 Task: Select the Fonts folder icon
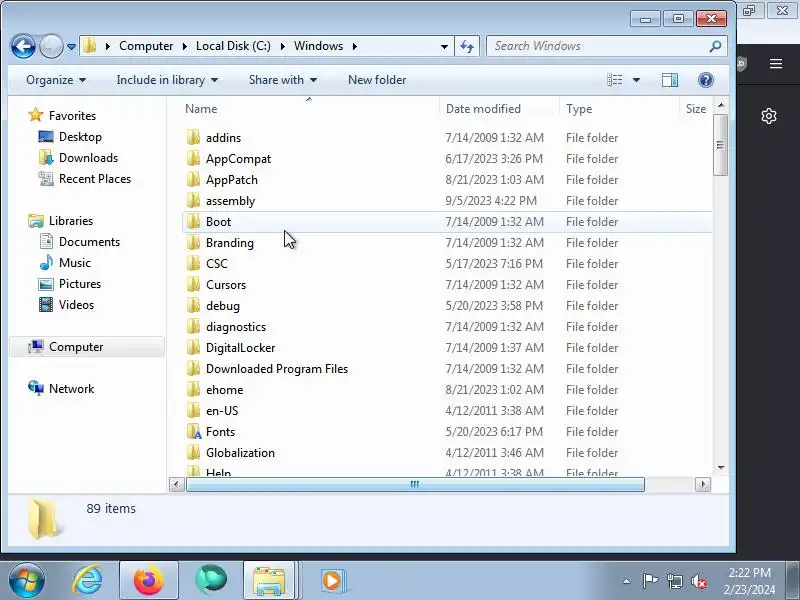click(194, 432)
